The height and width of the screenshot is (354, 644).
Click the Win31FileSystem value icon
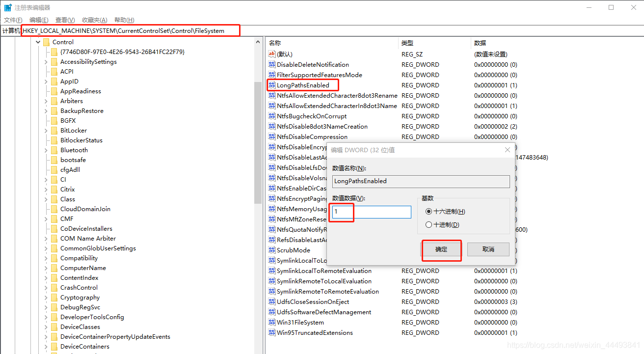272,322
